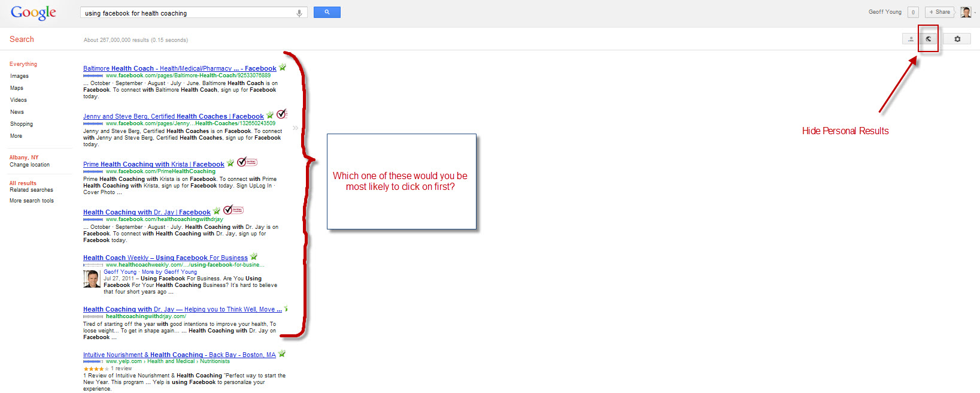Show personal results using the person icon
This screenshot has width=980, height=393.
(x=911, y=39)
